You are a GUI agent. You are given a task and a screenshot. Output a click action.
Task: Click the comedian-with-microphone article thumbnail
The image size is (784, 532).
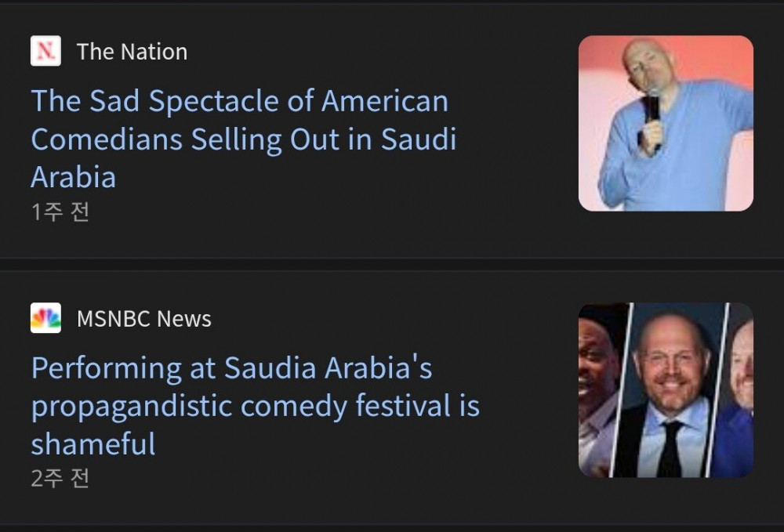click(x=666, y=123)
